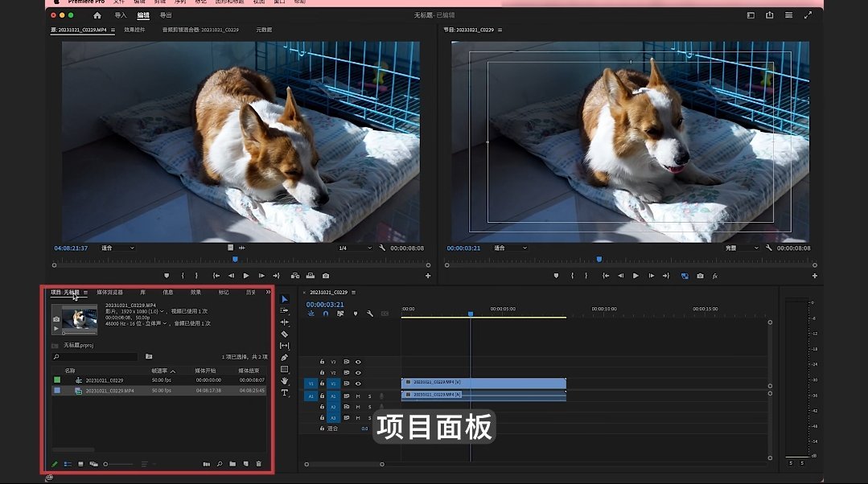
Task: Select the Pen tool
Action: point(285,357)
